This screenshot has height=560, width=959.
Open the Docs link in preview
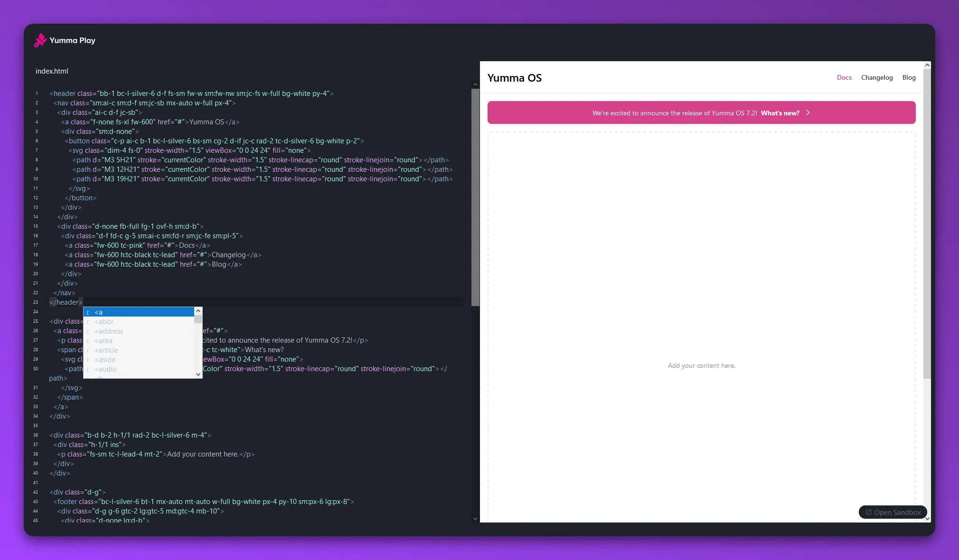[844, 77]
